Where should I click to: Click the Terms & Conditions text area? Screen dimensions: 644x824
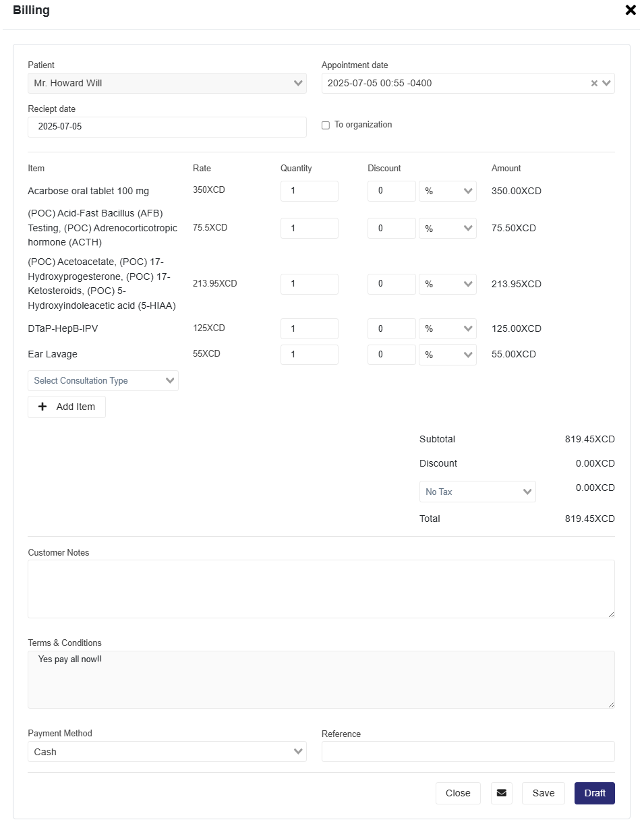click(x=321, y=680)
